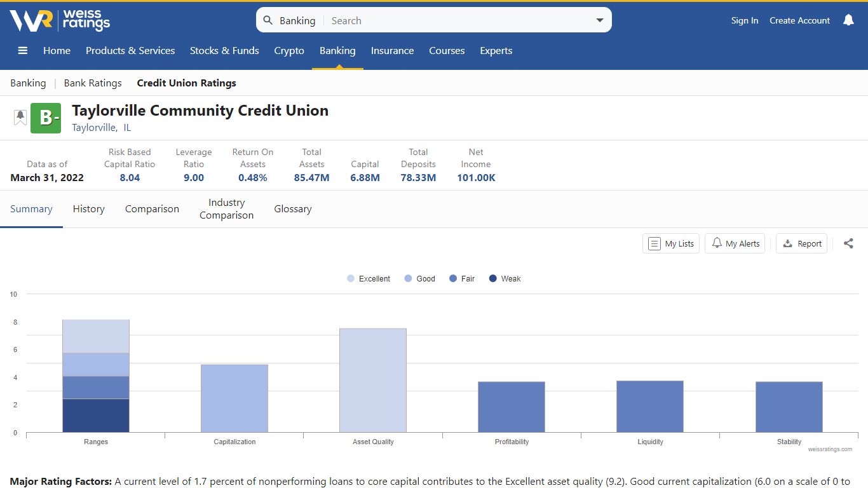This screenshot has height=488, width=868.
Task: Click the share icon
Action: coord(848,243)
